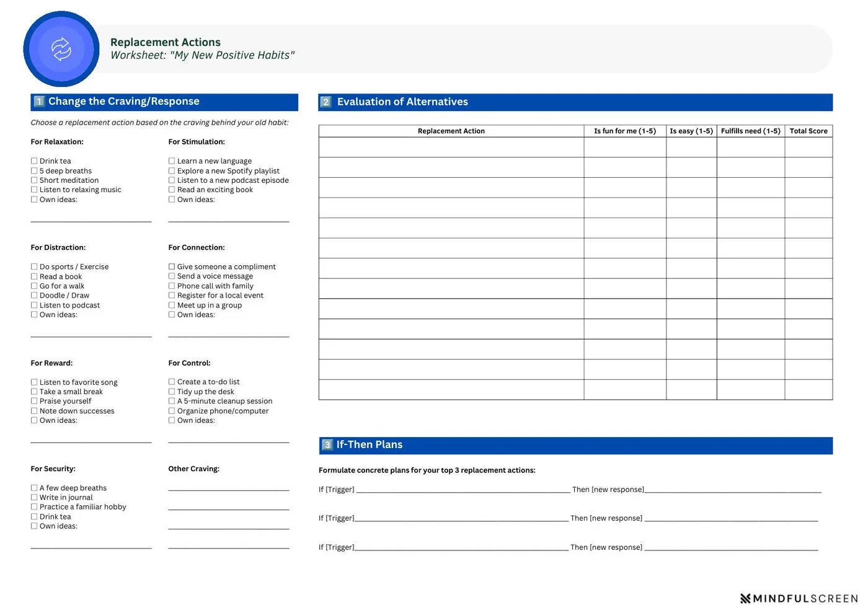Click the "Total Score" column header
This screenshot has width=868, height=613.
click(x=808, y=131)
